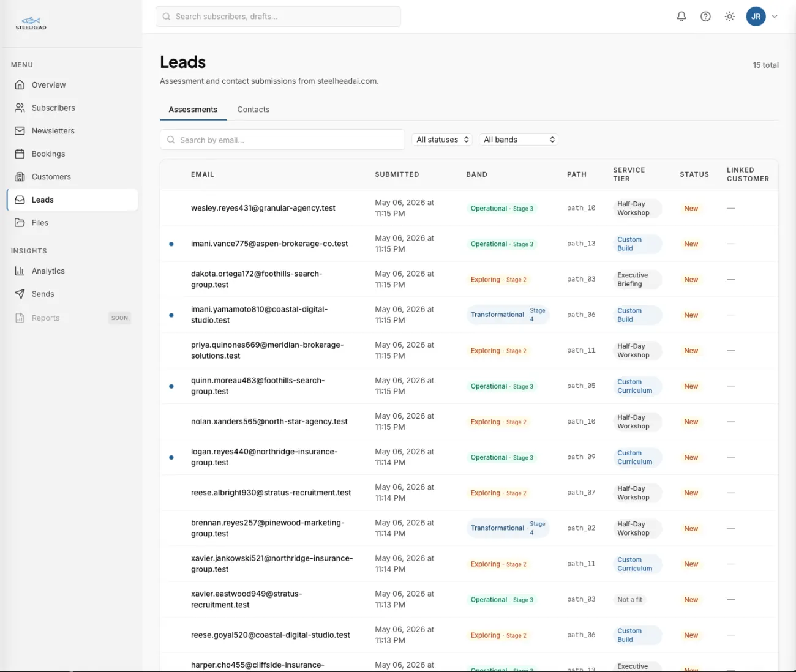Toggle light/dark theme sun icon
796x672 pixels.
(x=729, y=17)
